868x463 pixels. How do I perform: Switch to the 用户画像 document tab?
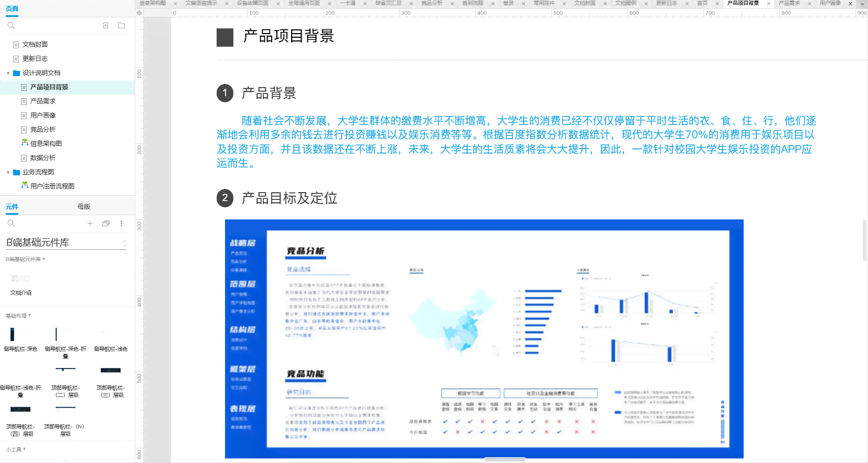coord(830,3)
